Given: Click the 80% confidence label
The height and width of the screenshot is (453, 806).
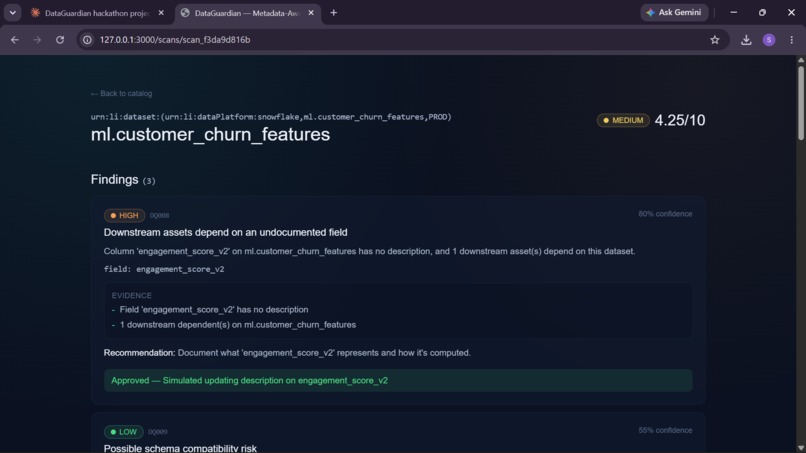Looking at the screenshot, I should 665,214.
